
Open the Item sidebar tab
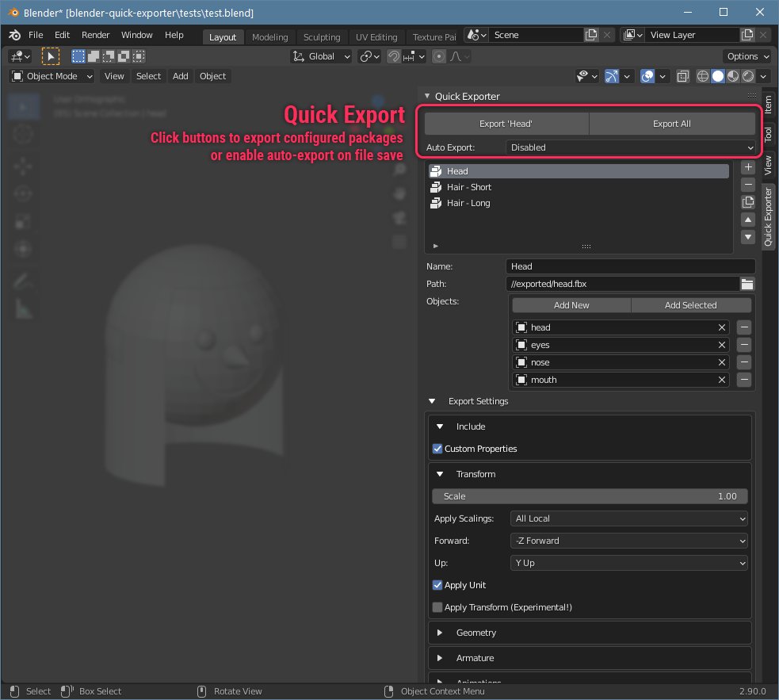click(768, 105)
